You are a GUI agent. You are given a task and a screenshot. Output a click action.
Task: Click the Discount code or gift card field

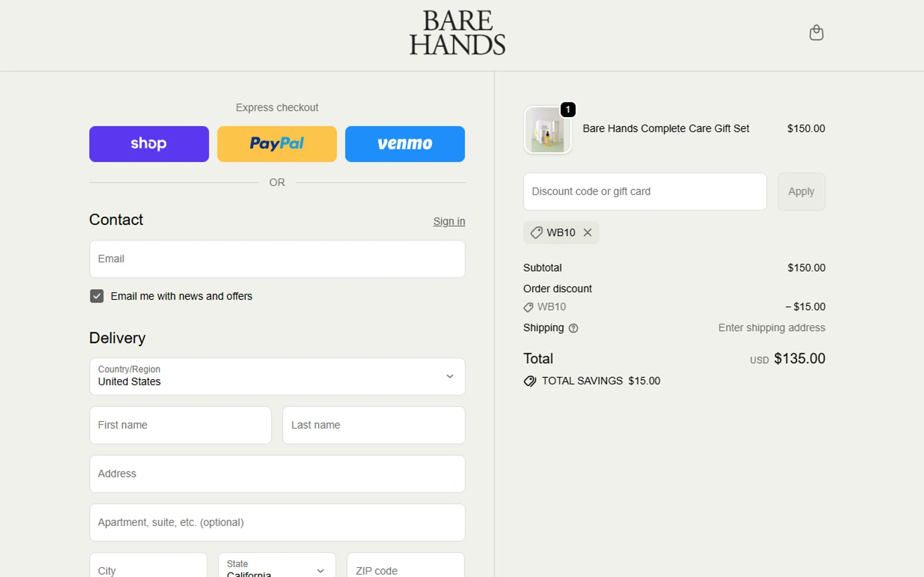pyautogui.click(x=645, y=192)
